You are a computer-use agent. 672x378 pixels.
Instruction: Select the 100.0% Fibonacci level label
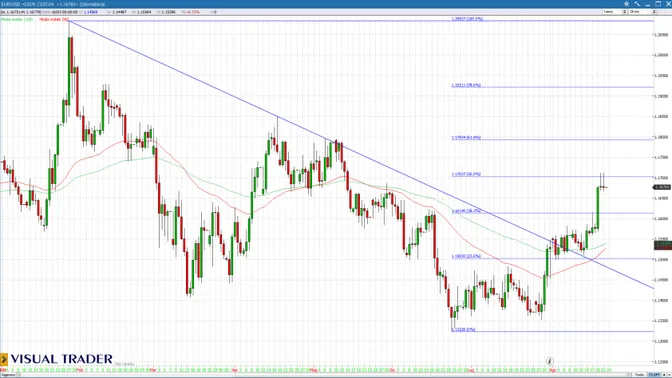coord(467,19)
